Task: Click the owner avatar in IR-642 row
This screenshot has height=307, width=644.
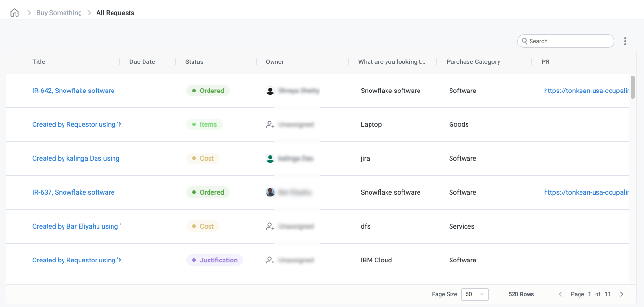Action: point(270,91)
